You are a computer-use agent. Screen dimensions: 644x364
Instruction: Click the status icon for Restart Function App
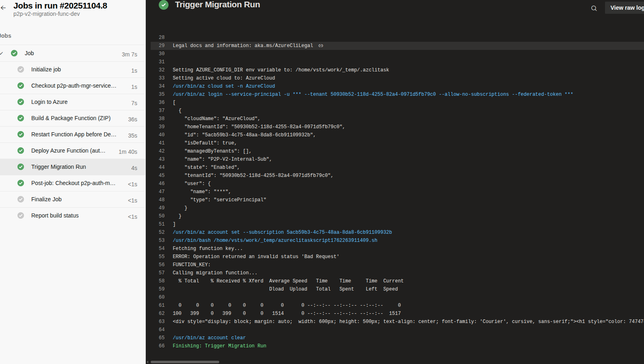tap(21, 134)
